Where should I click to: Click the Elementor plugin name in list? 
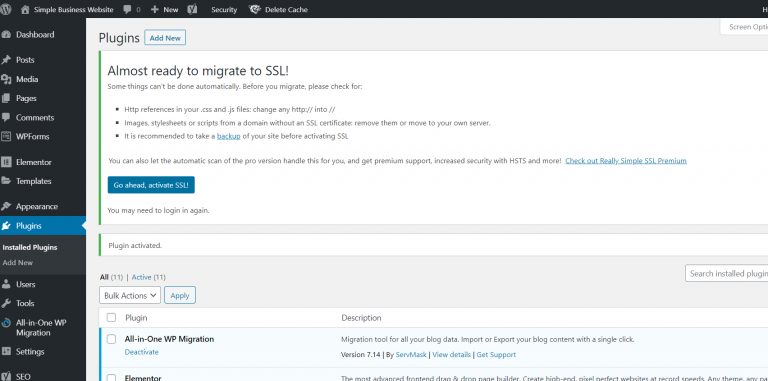coord(143,378)
